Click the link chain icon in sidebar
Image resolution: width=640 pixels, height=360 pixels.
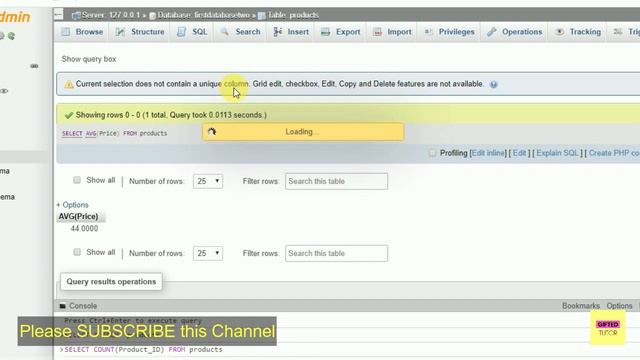point(34,66)
